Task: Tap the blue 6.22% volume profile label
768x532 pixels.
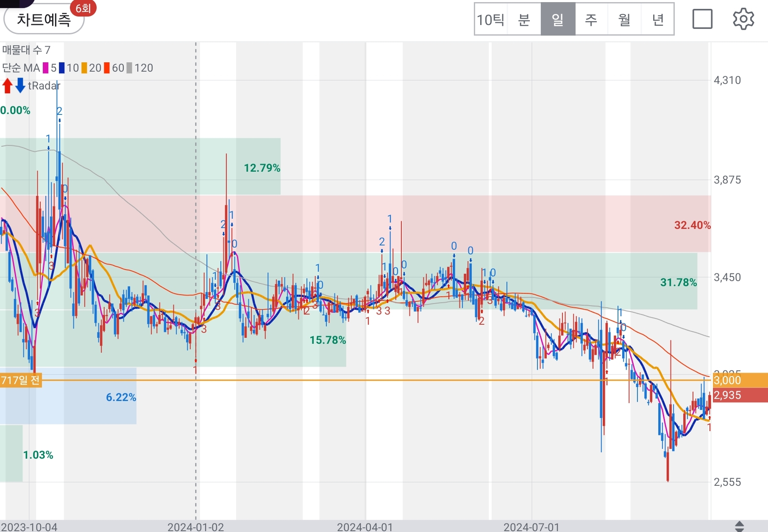Action: (x=121, y=397)
